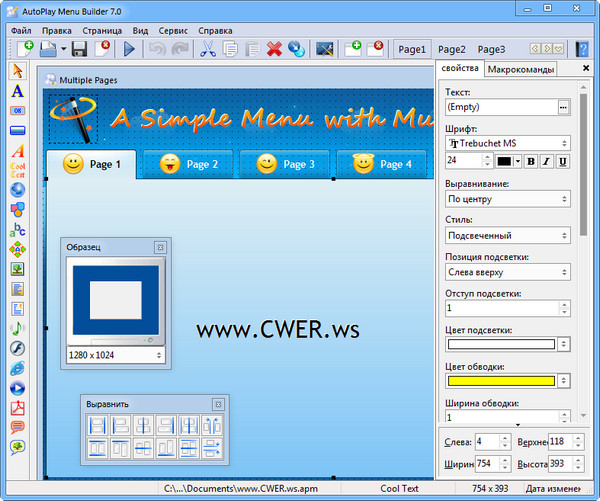The height and width of the screenshot is (501, 600).
Task: Toggle italic font style button
Action: (x=546, y=161)
